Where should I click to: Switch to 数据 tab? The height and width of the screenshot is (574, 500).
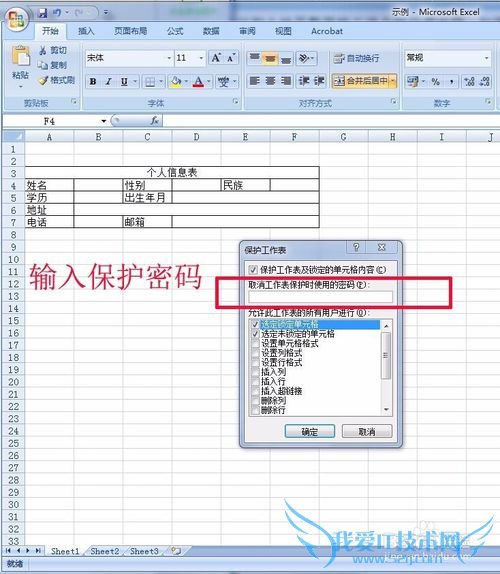click(x=211, y=31)
